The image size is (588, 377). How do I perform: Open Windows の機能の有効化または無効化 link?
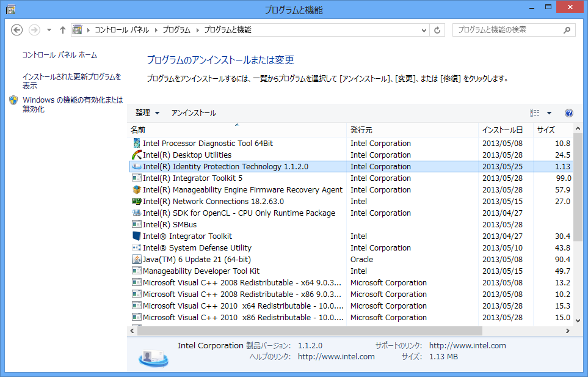pos(73,104)
